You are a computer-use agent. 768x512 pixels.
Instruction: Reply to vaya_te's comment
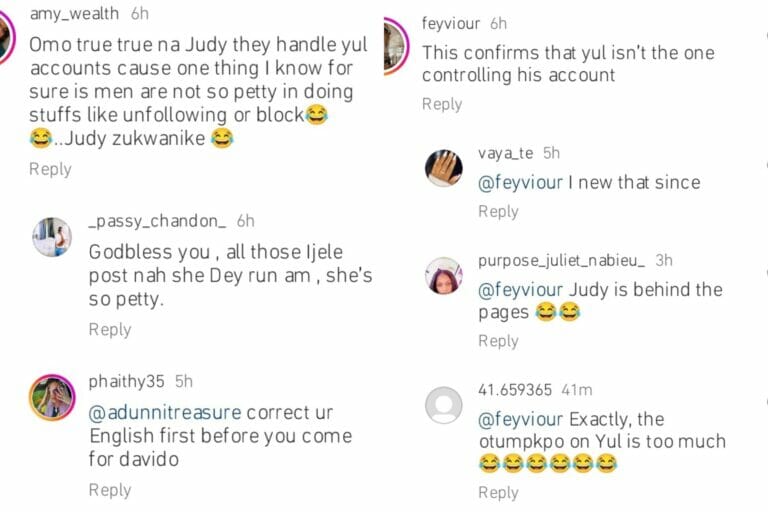[x=499, y=212]
